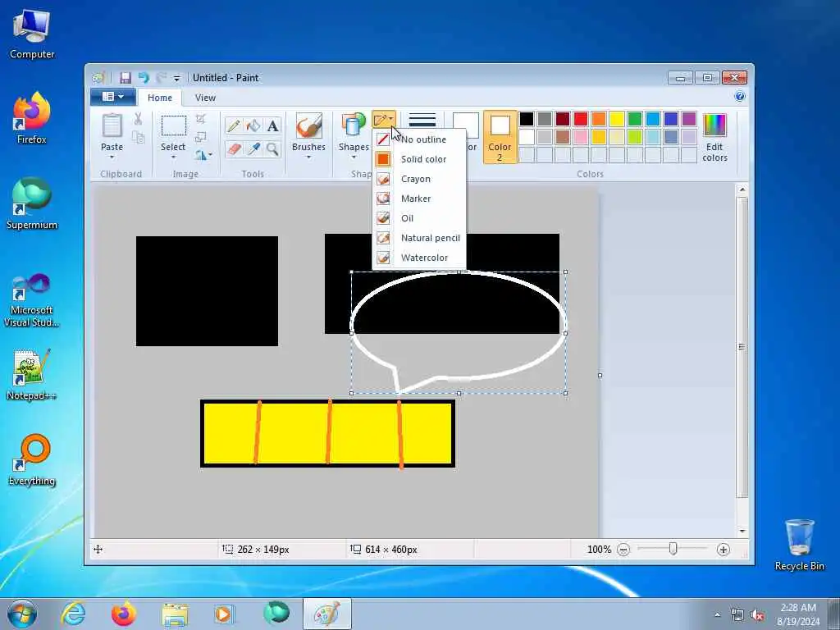Choose Solid color outline option
Viewport: 840px width, 630px height.
[419, 159]
